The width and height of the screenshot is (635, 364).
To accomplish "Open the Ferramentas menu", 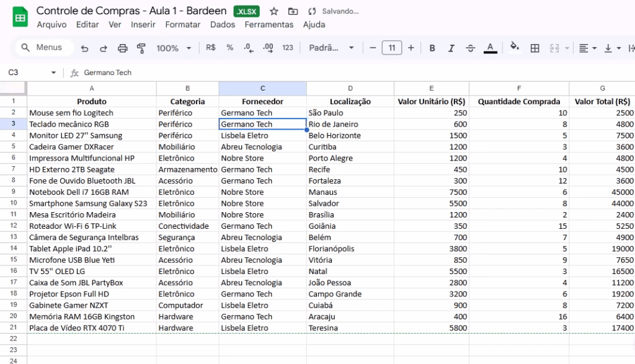I will [269, 25].
